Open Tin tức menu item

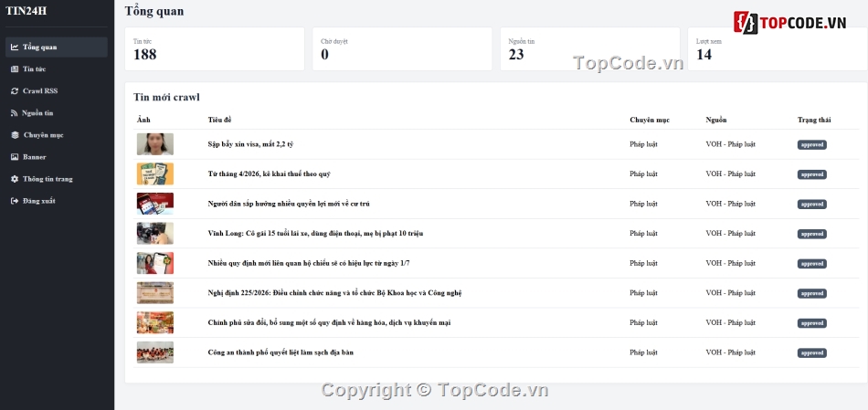point(57,69)
